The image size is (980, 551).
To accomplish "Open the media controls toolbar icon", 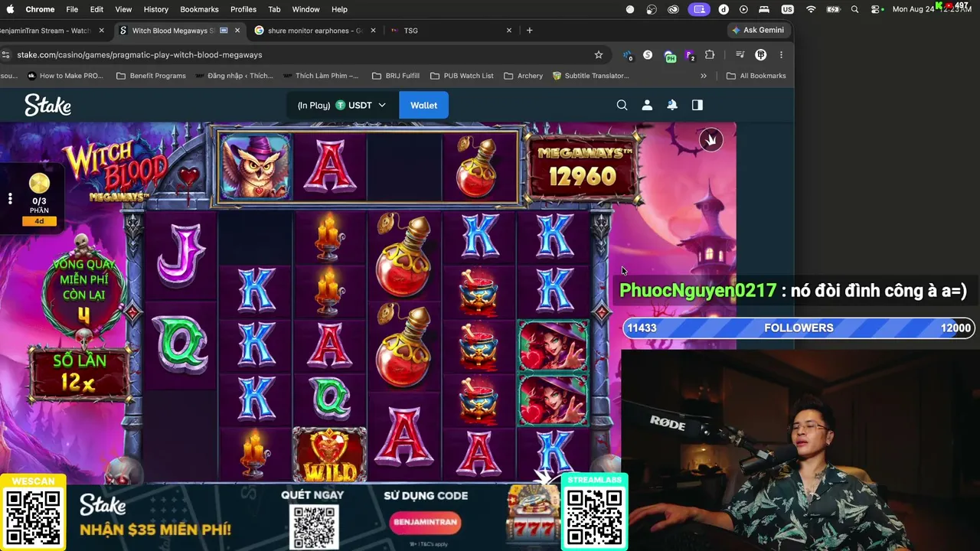I will click(x=740, y=55).
